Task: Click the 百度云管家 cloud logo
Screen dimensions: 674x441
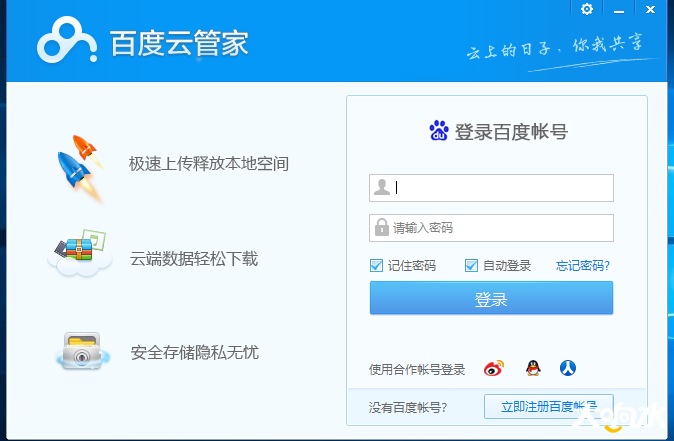Action: pyautogui.click(x=67, y=40)
